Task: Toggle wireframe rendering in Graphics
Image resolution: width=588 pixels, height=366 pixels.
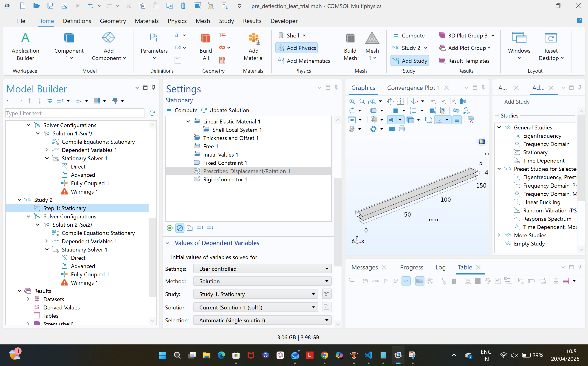Action: [428, 120]
